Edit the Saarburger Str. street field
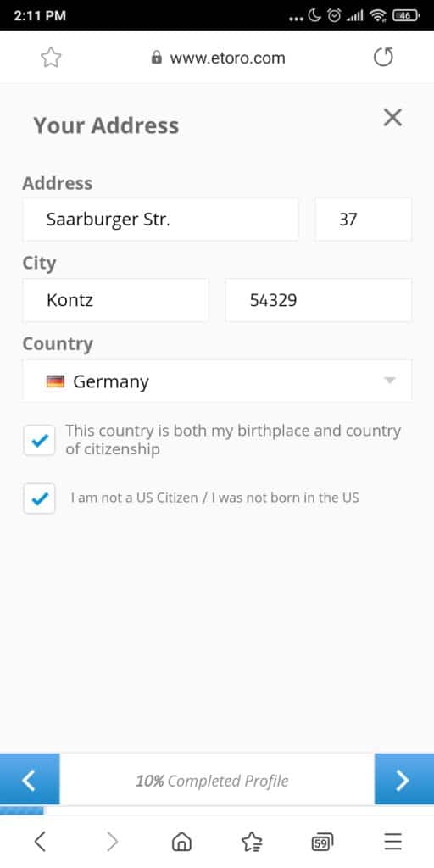Screen dimensions: 434x868 [x=160, y=220]
